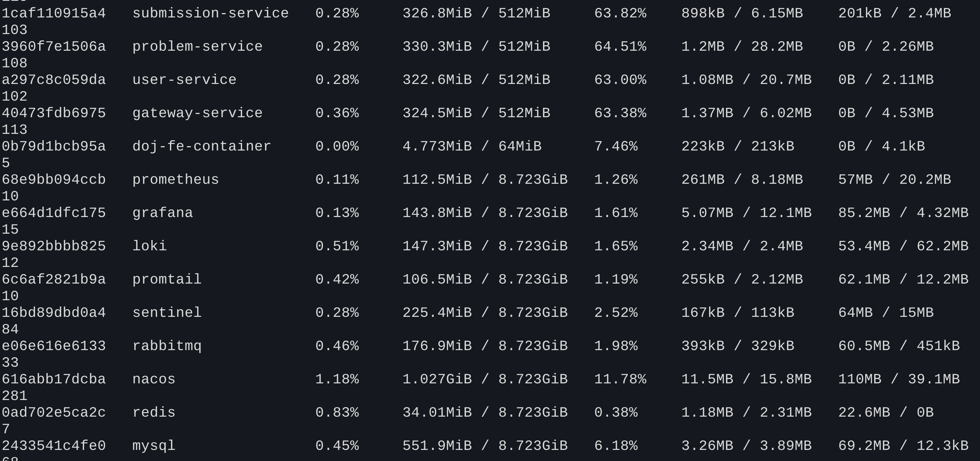
Task: Click nacos memory usage 1.027GiB
Action: [437, 379]
